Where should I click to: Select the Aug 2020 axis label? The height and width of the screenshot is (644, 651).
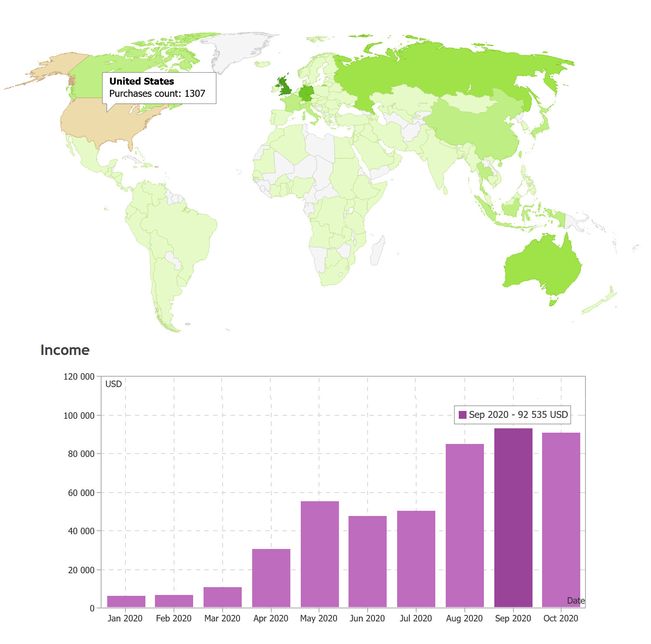pos(464,618)
